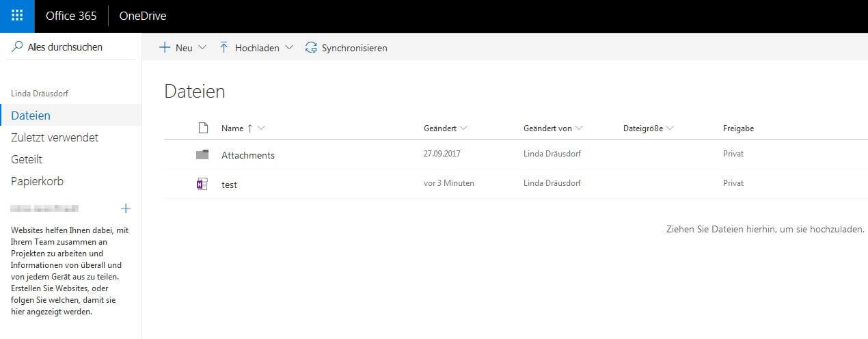Click the upload arrow icon
The image size is (868, 339).
coord(223,48)
